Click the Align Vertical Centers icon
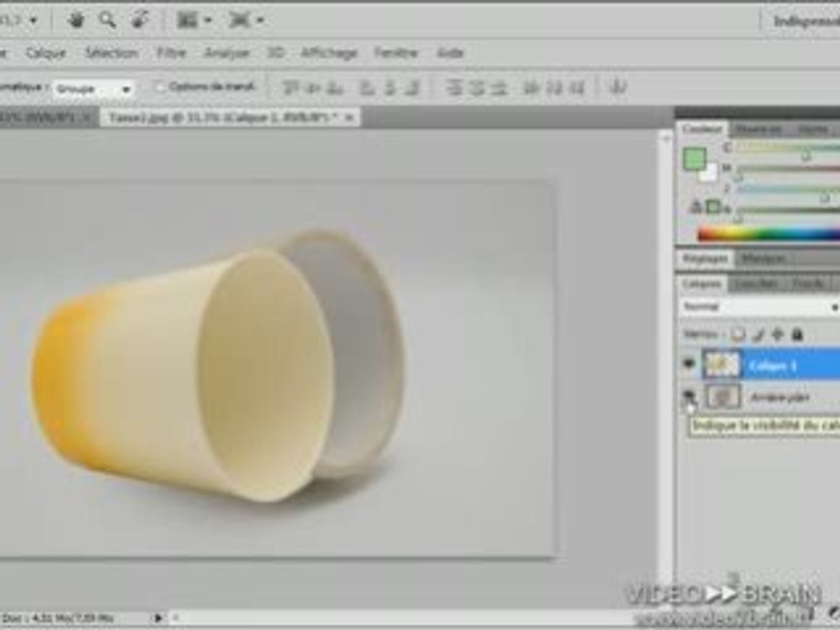This screenshot has width=840, height=630. (313, 87)
